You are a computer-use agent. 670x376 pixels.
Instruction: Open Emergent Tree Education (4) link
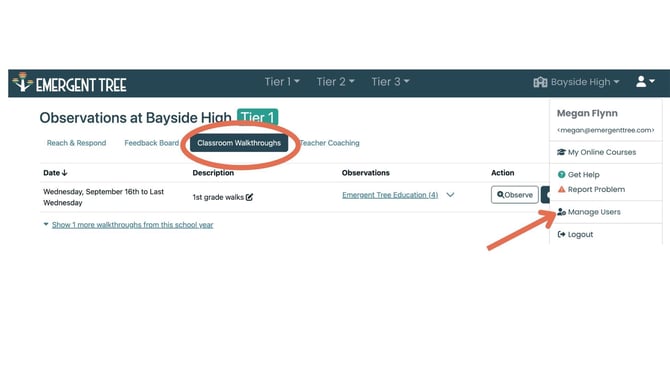390,195
